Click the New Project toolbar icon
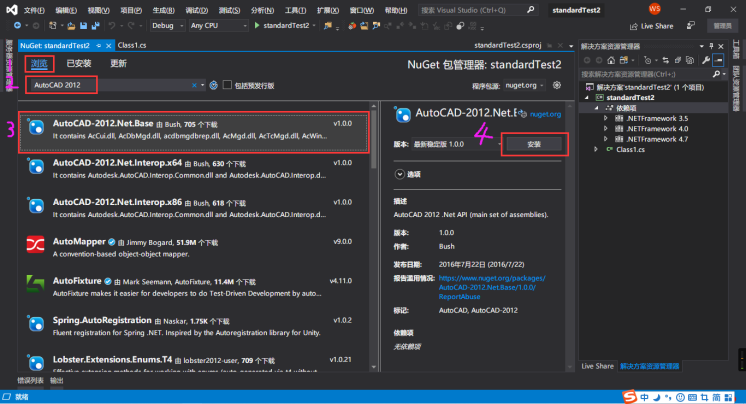Image resolution: width=746 pixels, height=404 pixels. pos(53,26)
